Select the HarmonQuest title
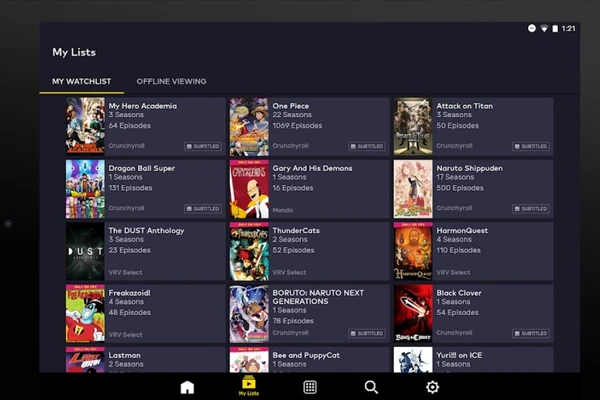Screen dimensions: 600x400 coord(462,231)
